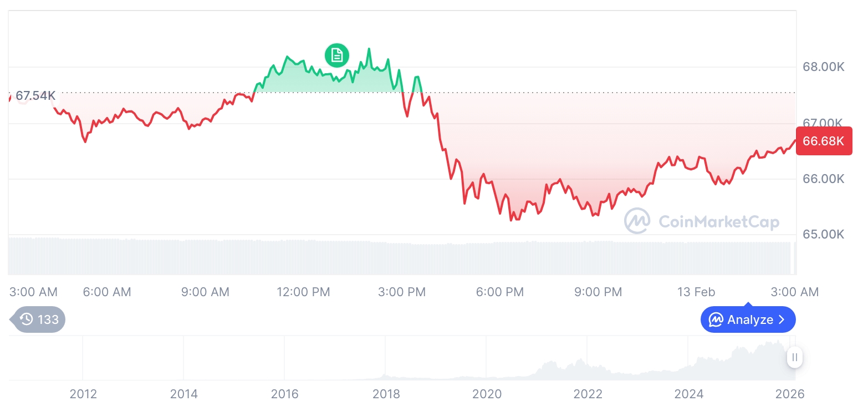868x406 pixels.
Task: Select 2018 on the history timeline
Action: [386, 394]
